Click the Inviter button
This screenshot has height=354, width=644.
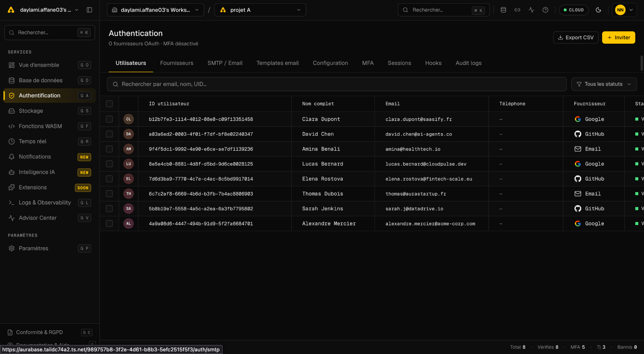619,38
